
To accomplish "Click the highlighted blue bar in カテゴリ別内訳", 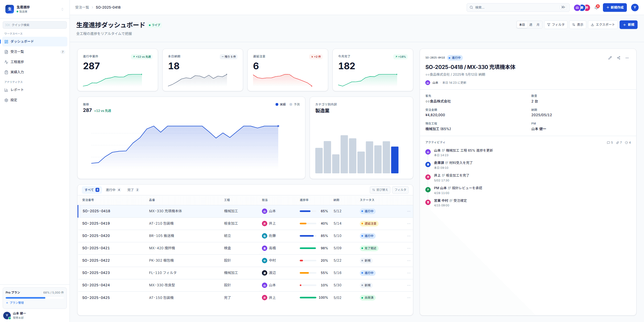I will click(395, 160).
